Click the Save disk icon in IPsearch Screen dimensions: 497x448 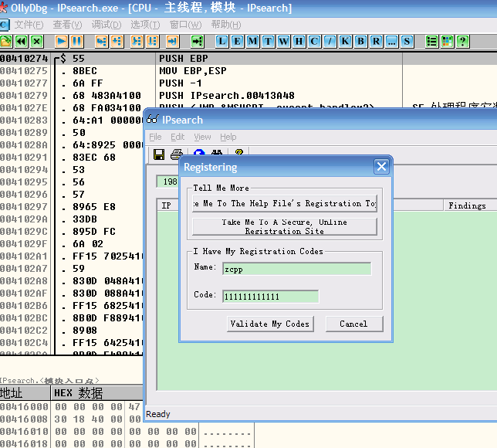point(159,154)
